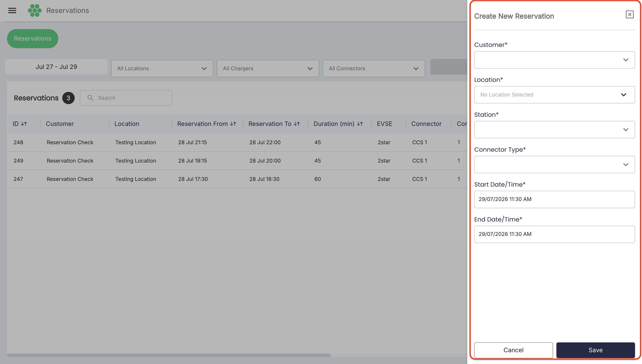Click reservation ID 248
The width and height of the screenshot is (642, 364).
tap(18, 142)
